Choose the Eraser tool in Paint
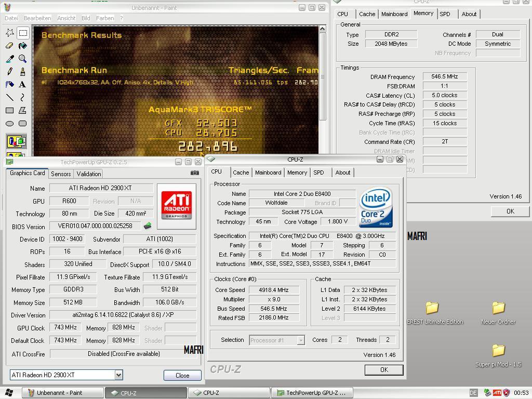The width and height of the screenshot is (532, 399). pos(10,46)
